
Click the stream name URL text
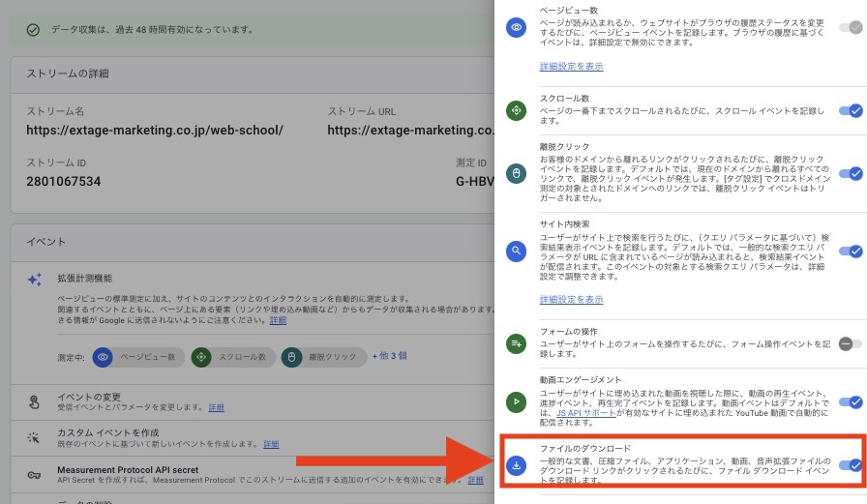pyautogui.click(x=155, y=131)
